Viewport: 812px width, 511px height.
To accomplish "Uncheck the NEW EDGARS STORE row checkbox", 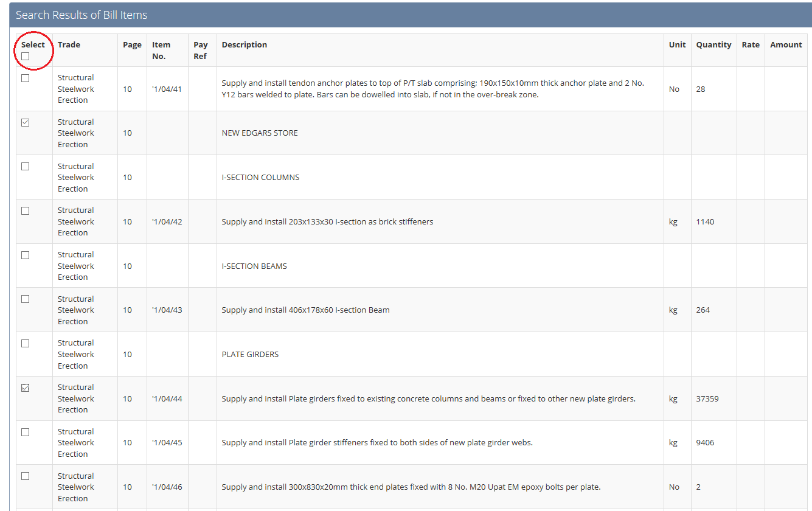I will click(25, 122).
